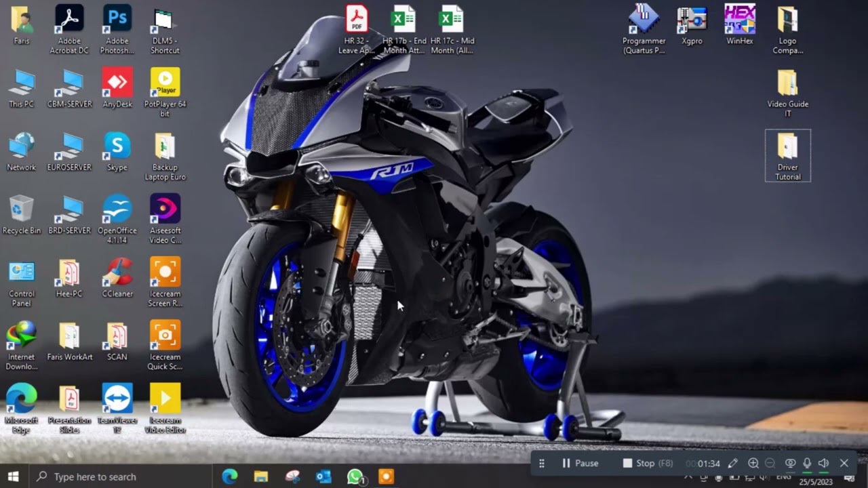Open Outlook from the taskbar

coord(323,476)
